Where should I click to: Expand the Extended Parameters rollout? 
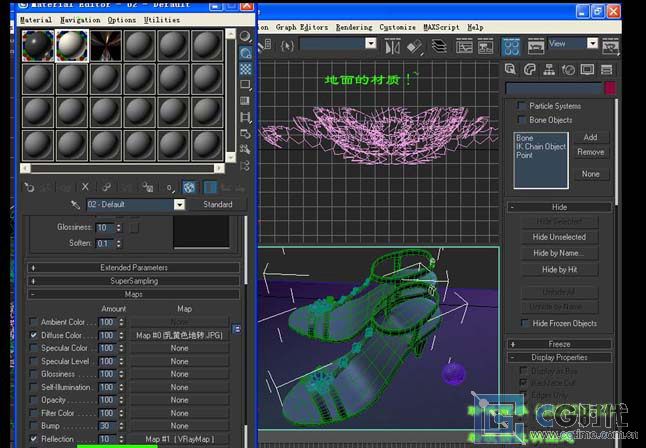[x=133, y=268]
